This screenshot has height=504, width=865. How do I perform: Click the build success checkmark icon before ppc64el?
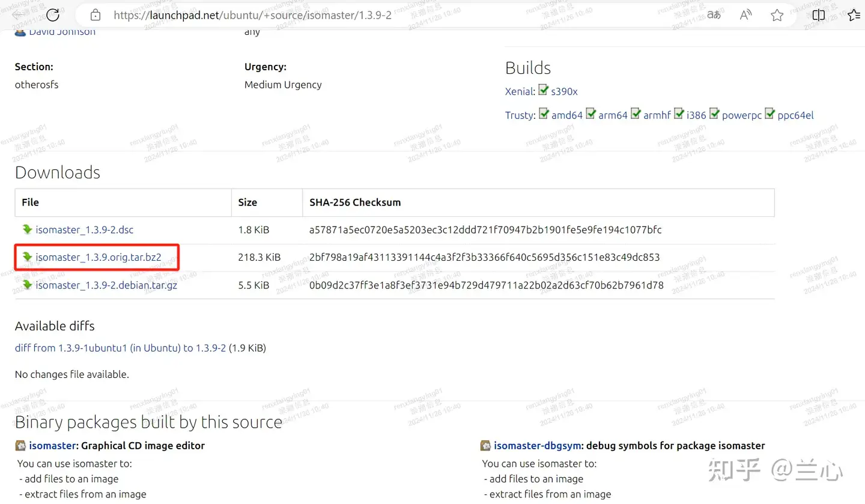tap(770, 114)
